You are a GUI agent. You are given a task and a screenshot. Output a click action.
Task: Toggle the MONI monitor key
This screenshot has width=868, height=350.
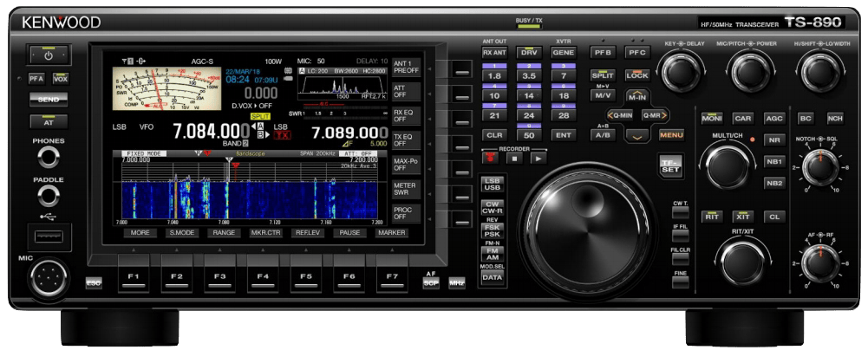point(711,119)
